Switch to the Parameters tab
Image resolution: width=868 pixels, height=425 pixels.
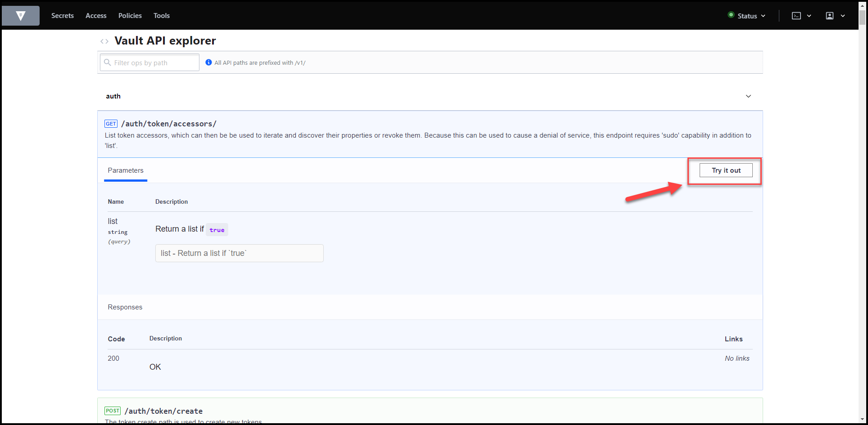point(126,170)
